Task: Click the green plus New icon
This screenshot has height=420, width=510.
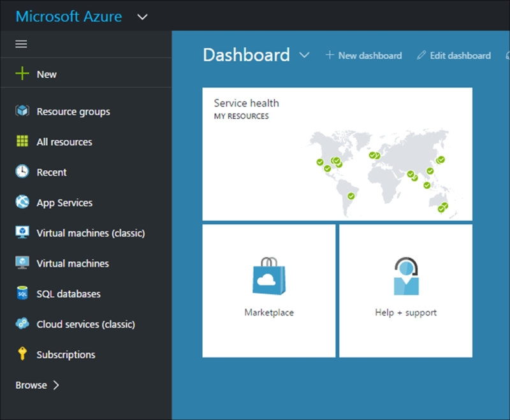Action: click(22, 73)
